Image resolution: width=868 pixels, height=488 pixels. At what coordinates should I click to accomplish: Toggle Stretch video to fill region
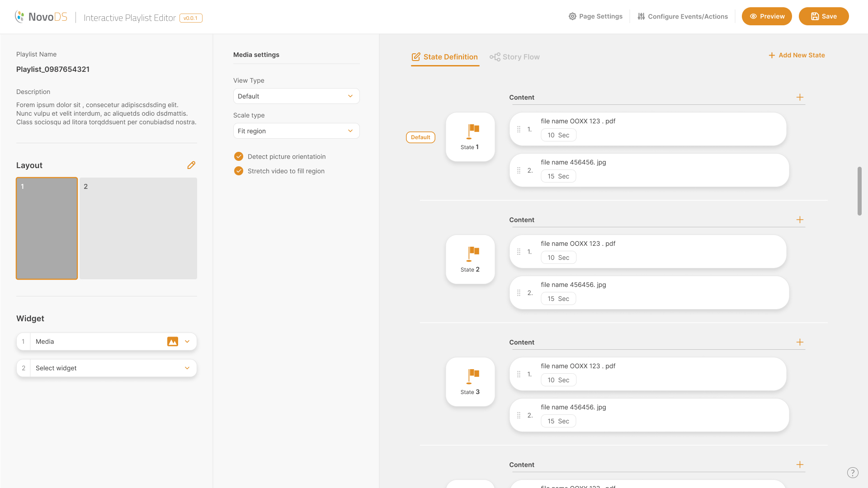pos(239,171)
